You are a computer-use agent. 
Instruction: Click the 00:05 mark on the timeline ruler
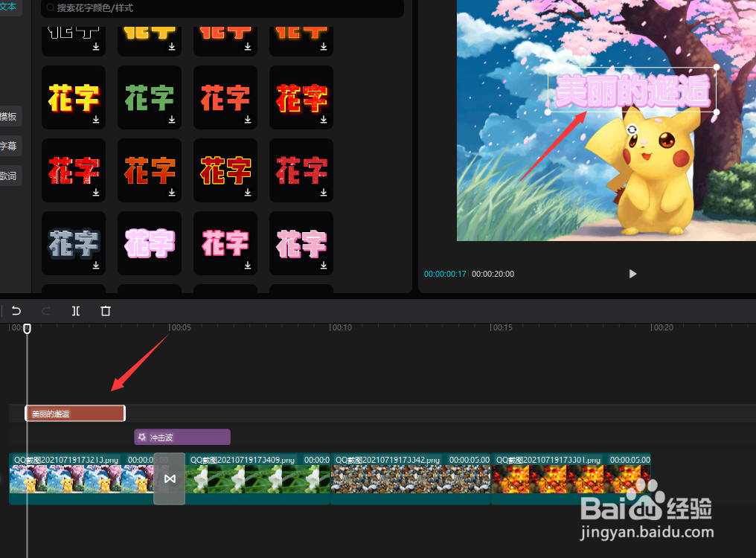point(182,327)
